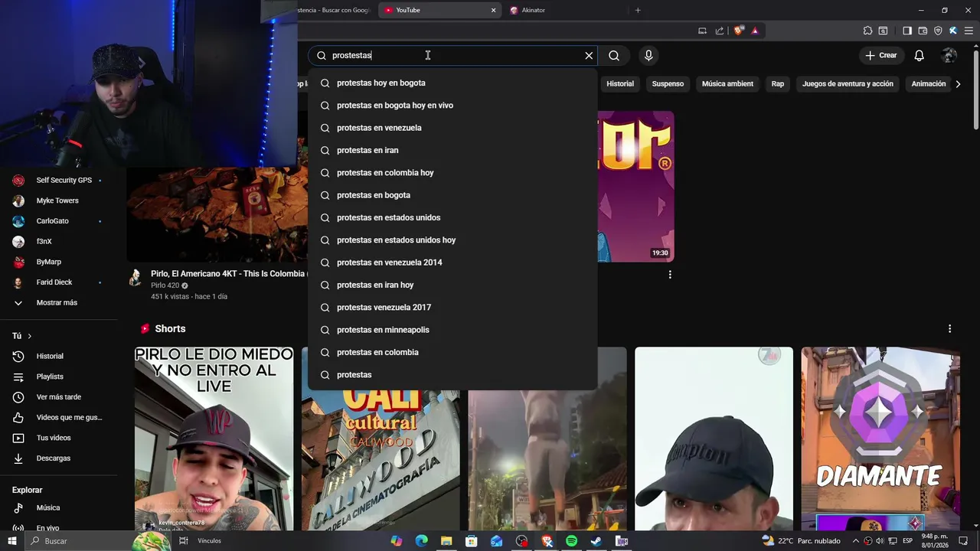Close the YouTube browser tab

pyautogui.click(x=493, y=10)
